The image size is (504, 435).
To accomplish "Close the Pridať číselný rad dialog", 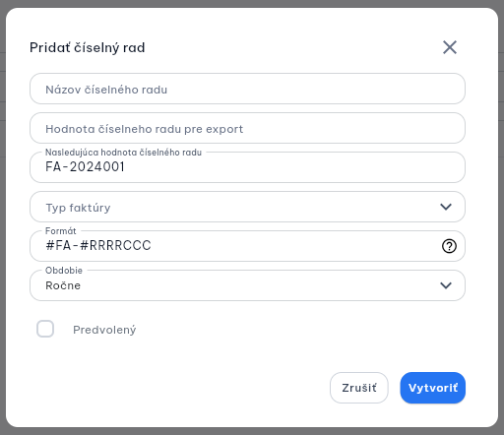I will pyautogui.click(x=450, y=47).
